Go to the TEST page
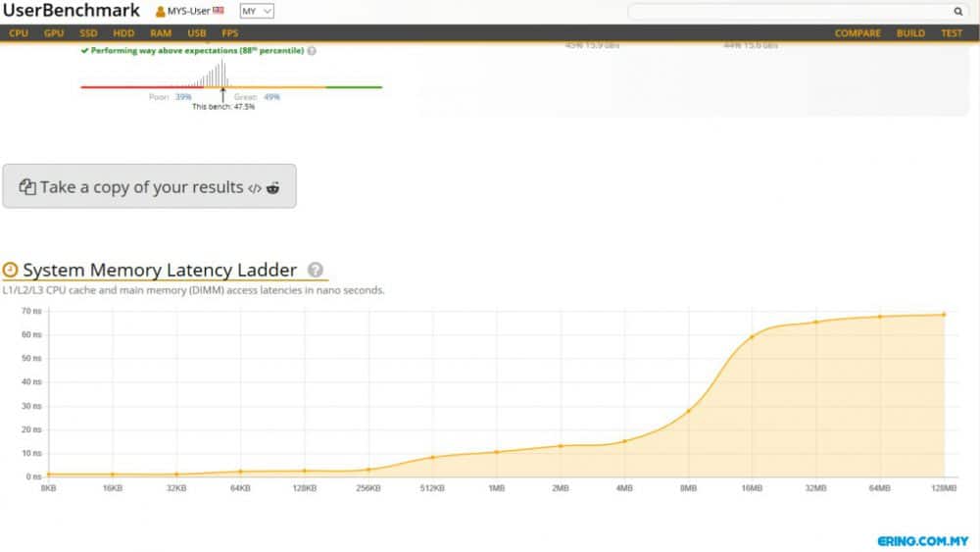980x552 pixels. coord(952,33)
